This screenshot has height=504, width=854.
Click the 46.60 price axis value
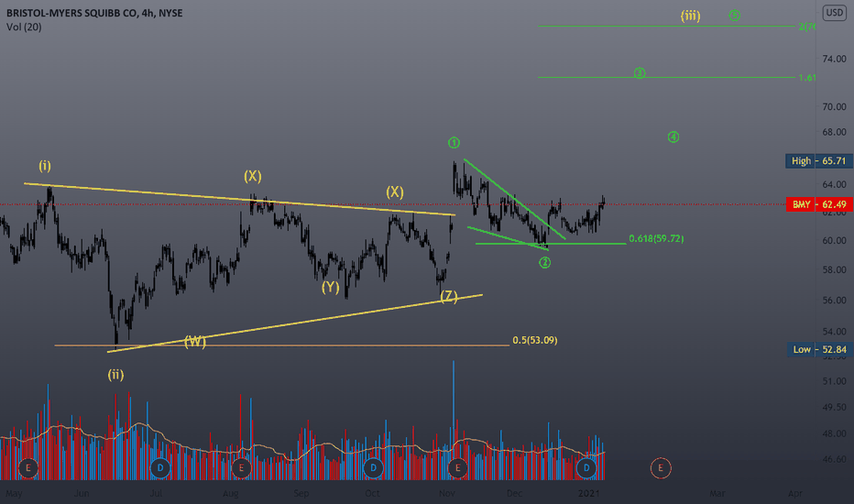(x=834, y=459)
